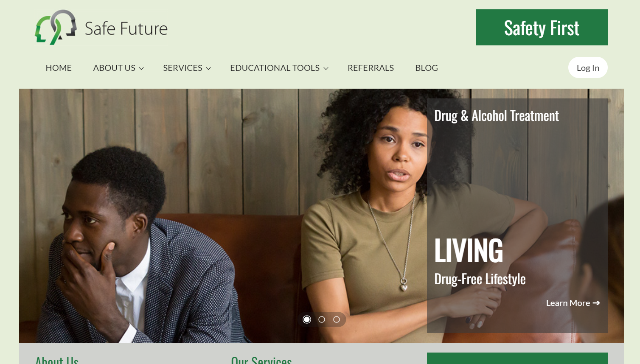
Task: Click the green Safety First banner button
Action: [x=542, y=28]
